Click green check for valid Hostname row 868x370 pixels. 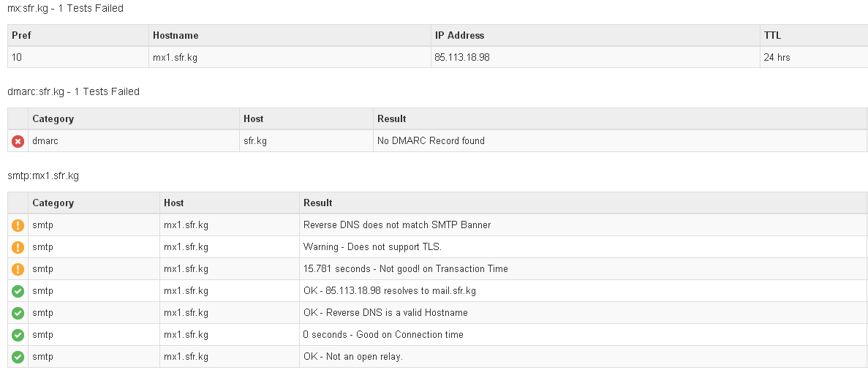point(18,313)
